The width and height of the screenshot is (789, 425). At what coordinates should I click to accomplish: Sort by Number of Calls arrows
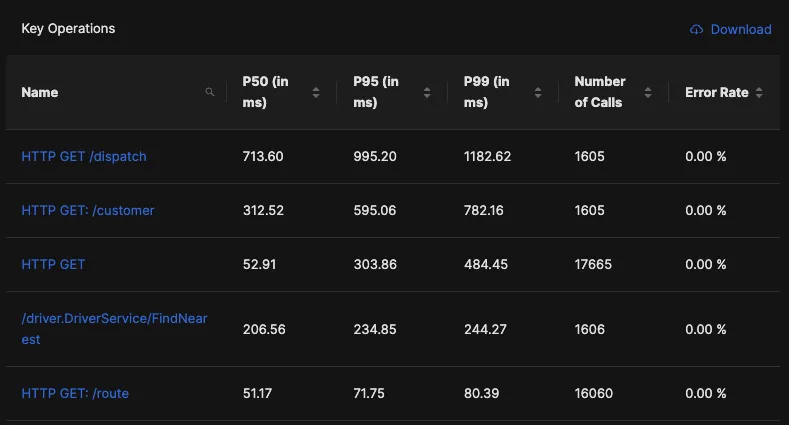pyautogui.click(x=648, y=93)
